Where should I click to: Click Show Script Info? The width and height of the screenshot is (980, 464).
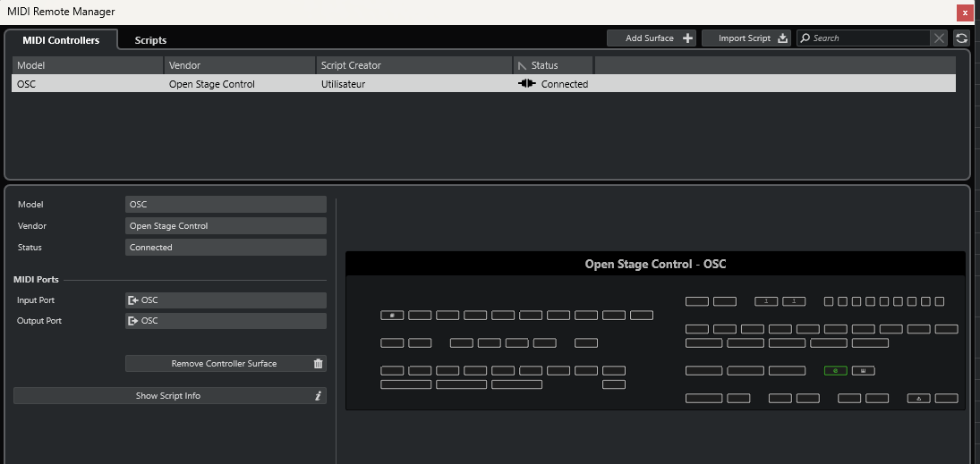(x=169, y=396)
